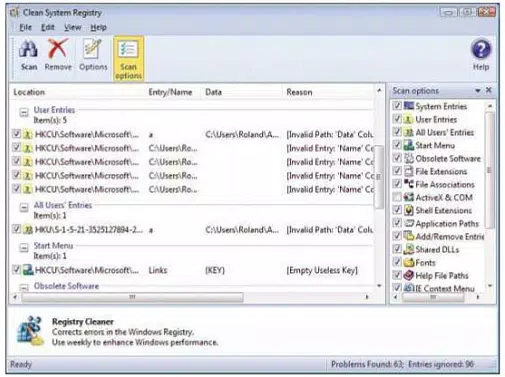Click the ActiveX & COM icon

tap(409, 197)
